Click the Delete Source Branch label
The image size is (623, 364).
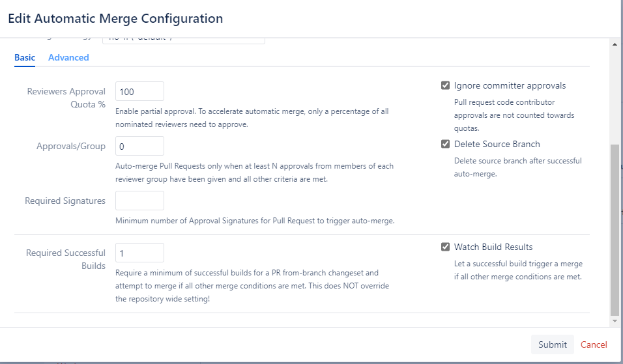coord(497,144)
